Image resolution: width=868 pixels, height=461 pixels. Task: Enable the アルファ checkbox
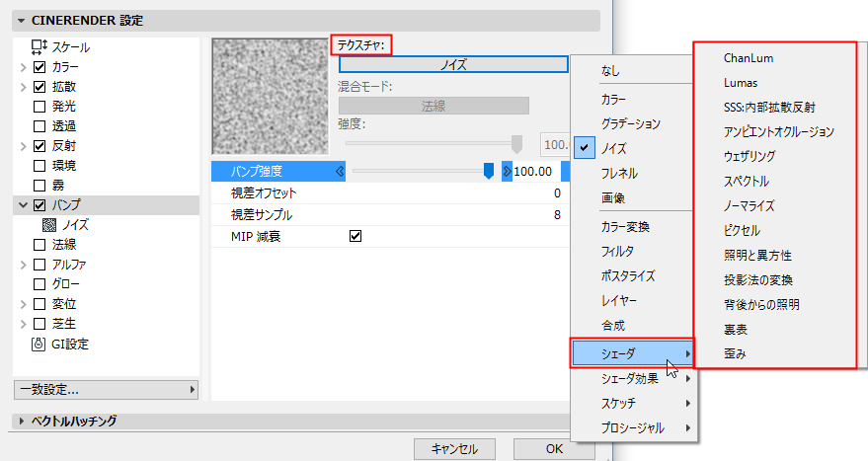pos(39,265)
